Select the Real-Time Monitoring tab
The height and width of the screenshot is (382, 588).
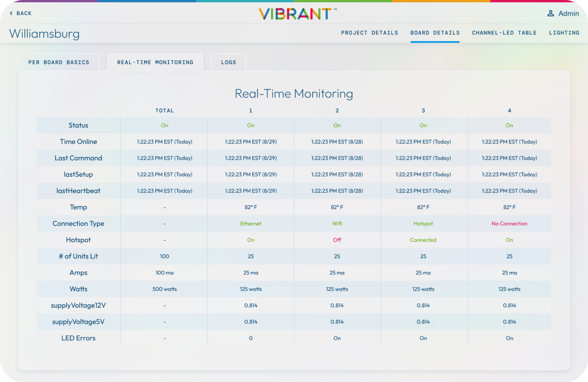coord(155,62)
